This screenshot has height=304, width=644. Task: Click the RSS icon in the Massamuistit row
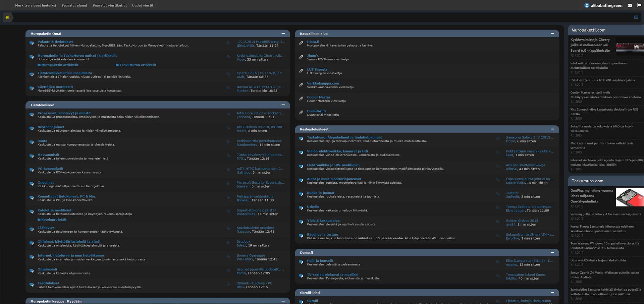(228, 156)
